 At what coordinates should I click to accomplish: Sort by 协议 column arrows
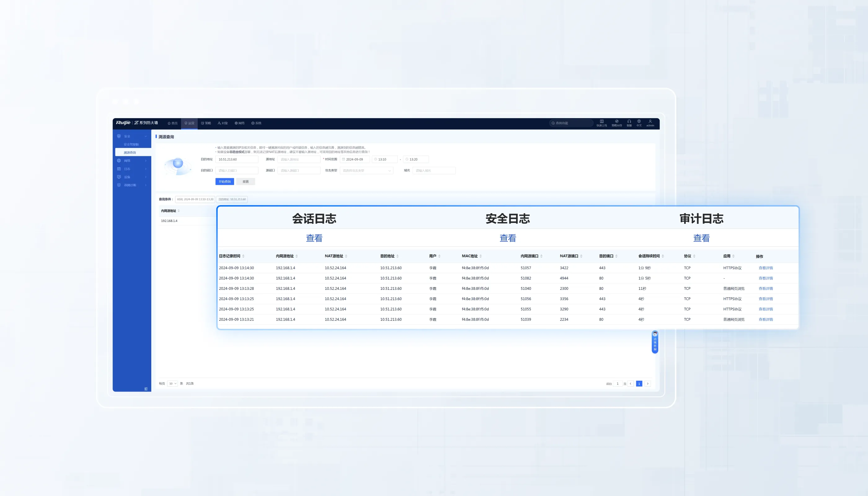pos(694,256)
